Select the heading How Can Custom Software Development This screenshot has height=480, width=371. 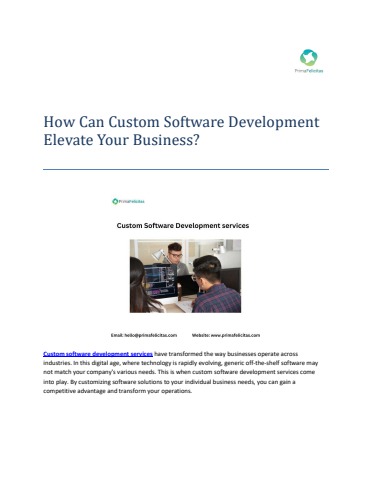coord(181,122)
